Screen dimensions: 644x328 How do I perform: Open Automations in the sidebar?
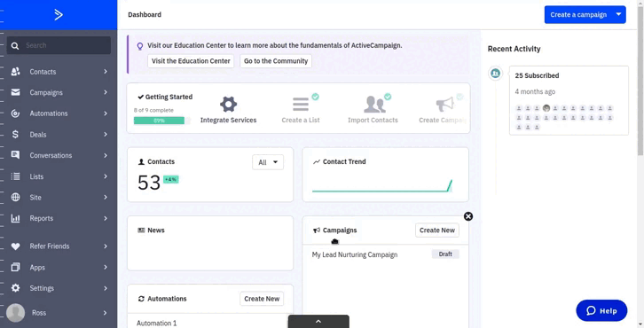click(x=49, y=113)
